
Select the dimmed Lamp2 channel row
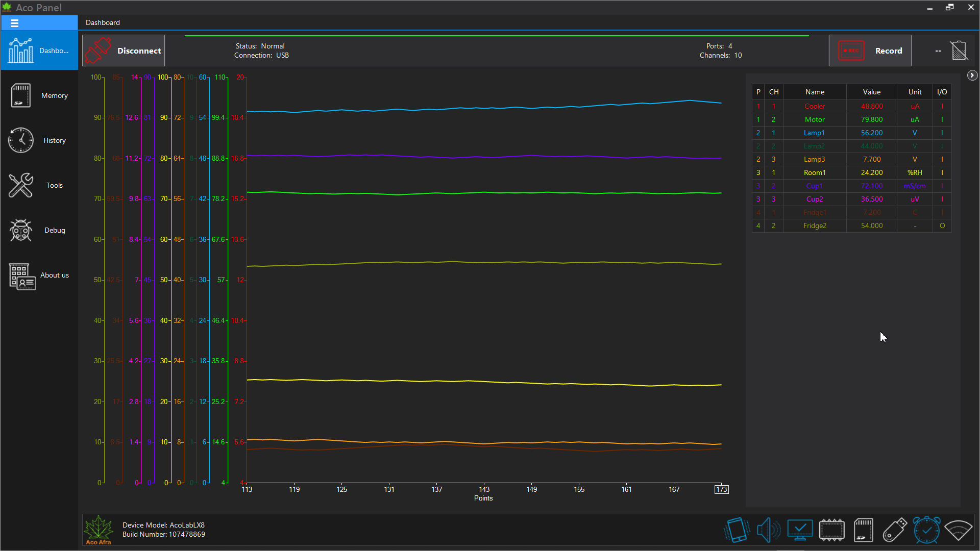pyautogui.click(x=851, y=146)
